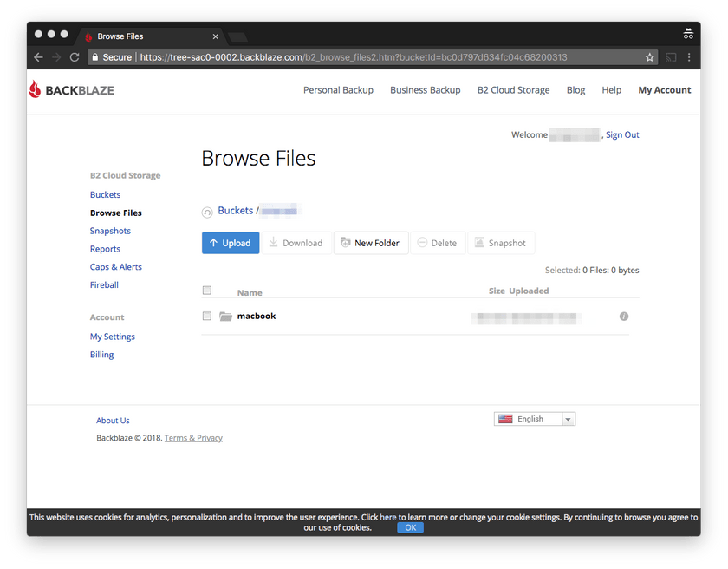
Task: Click the blurred bucket name in breadcrumb
Action: [x=279, y=211]
